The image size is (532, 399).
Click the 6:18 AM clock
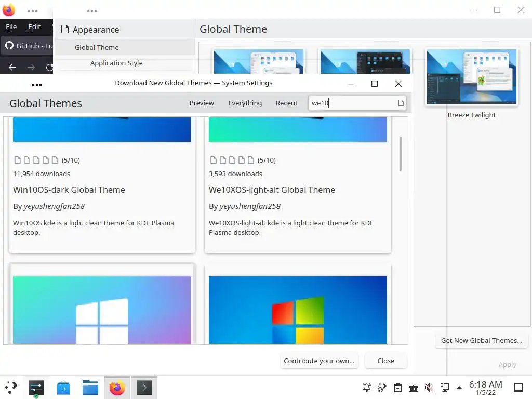486,384
